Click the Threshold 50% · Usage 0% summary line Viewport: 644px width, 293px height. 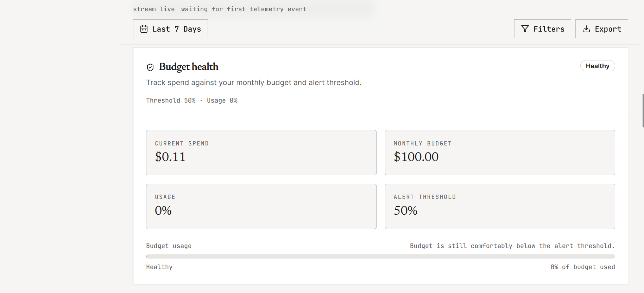pos(192,100)
